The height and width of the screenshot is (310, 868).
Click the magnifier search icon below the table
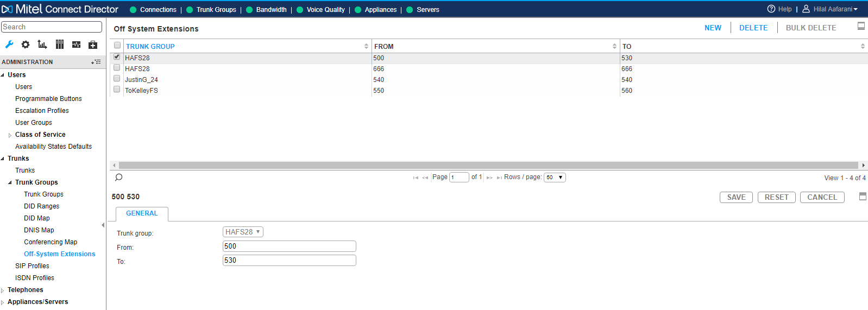(x=119, y=178)
